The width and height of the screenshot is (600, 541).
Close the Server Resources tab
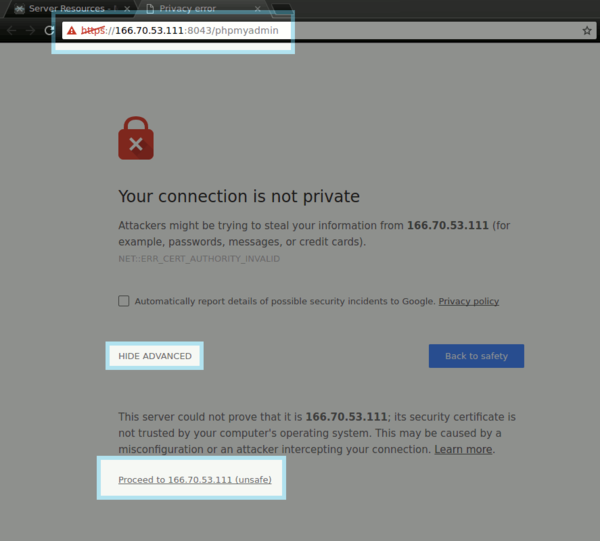127,9
